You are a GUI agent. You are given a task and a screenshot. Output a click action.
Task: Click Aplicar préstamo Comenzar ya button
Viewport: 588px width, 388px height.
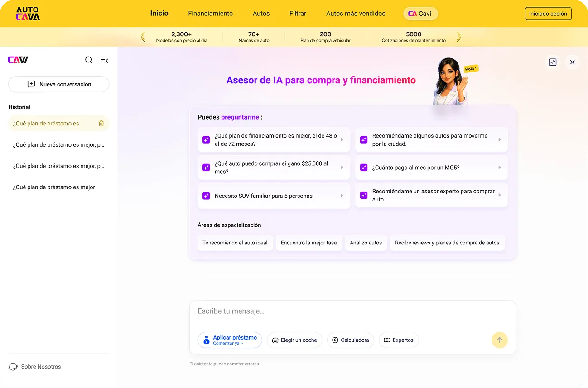coord(230,340)
